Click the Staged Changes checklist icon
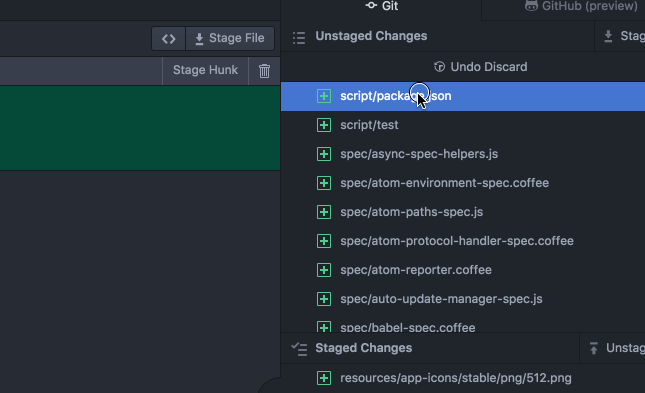645x393 pixels. coord(299,349)
